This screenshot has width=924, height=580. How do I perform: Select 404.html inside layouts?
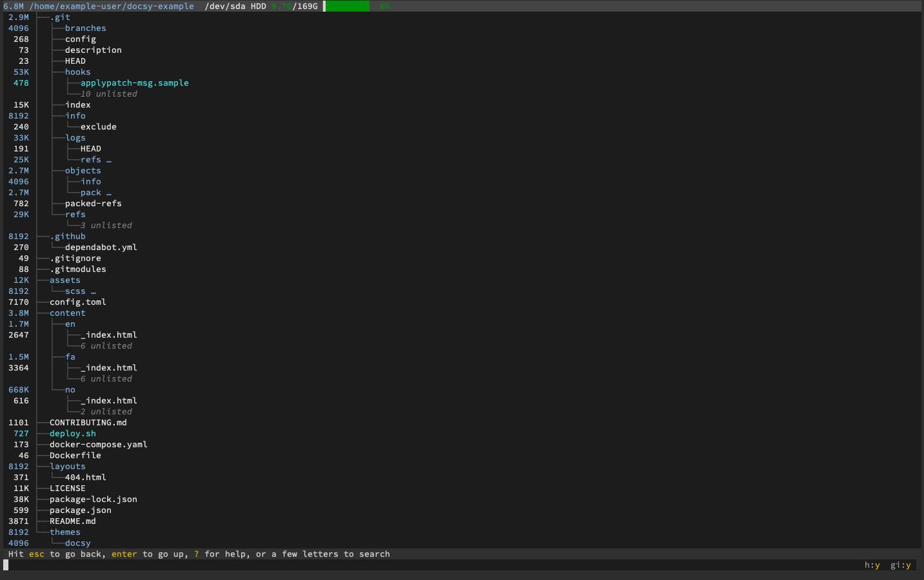point(85,477)
